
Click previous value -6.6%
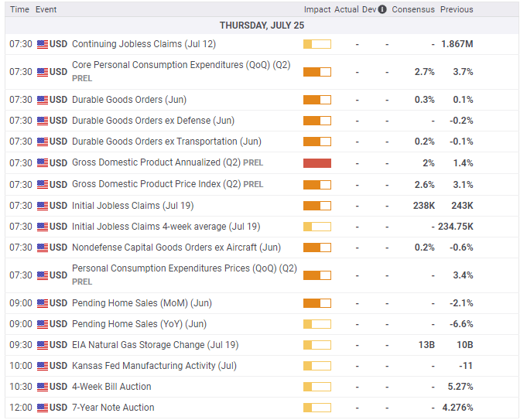point(461,324)
